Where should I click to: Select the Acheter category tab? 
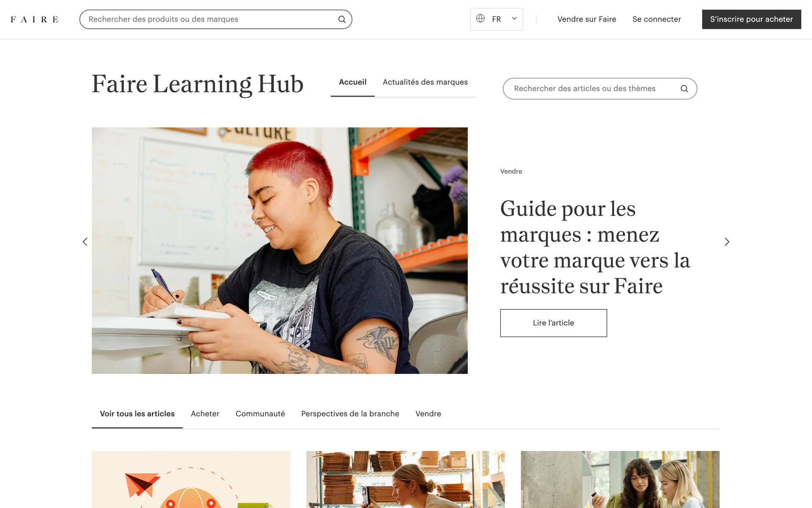[205, 414]
